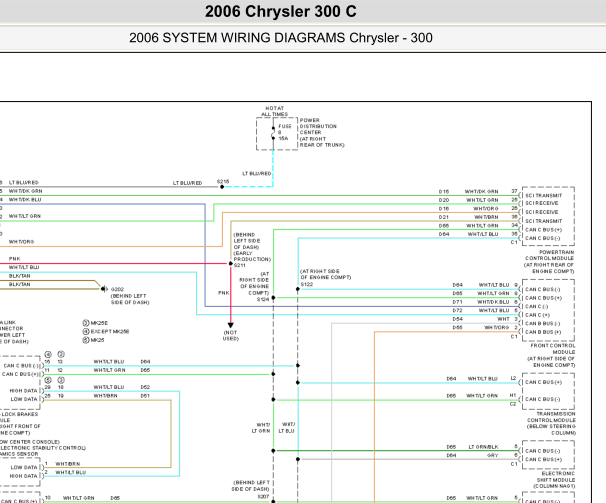Select the 'TRANSMISSION CONTROL MODULE' label
Screen dimensions: 606x503
click(x=552, y=417)
